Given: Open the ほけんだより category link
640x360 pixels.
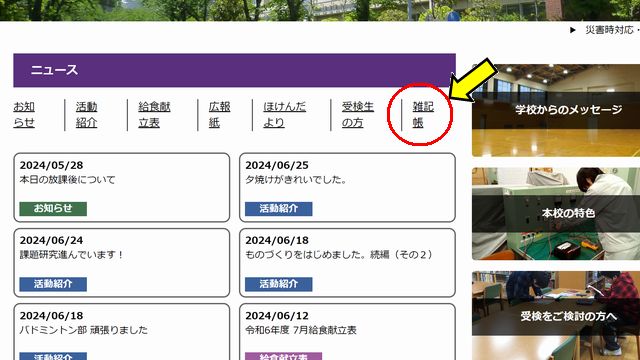Looking at the screenshot, I should coord(284,115).
